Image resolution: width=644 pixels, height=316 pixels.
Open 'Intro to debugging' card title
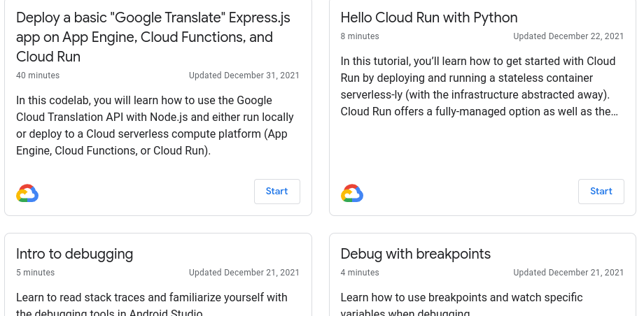coord(74,254)
